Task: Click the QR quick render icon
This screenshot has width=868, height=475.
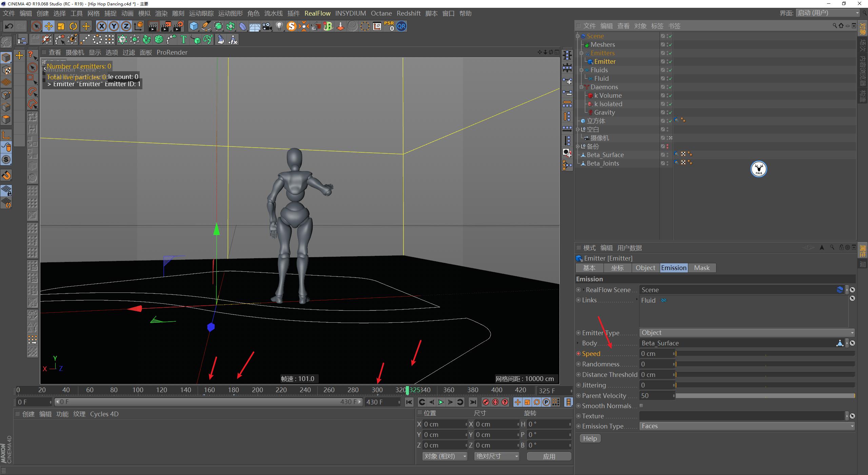Action: coord(401,26)
